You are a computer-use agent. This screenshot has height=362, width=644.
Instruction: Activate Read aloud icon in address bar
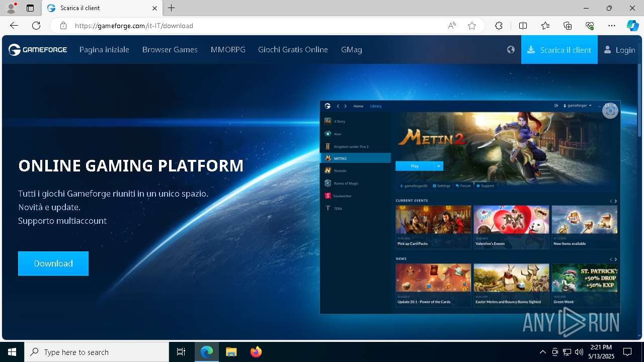(452, 26)
